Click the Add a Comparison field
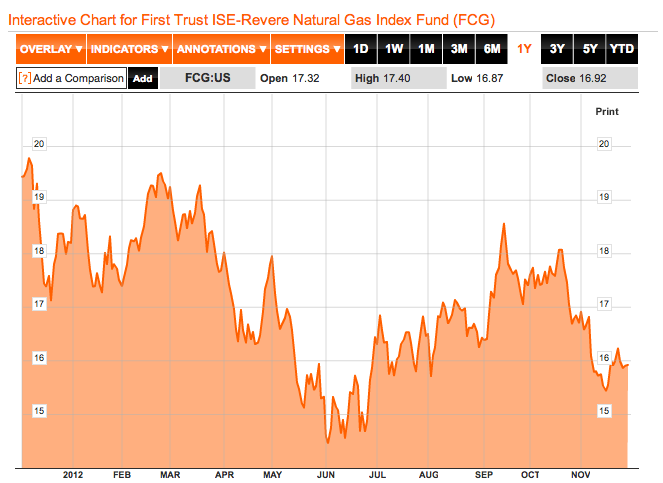This screenshot has height=483, width=663. pos(71,78)
